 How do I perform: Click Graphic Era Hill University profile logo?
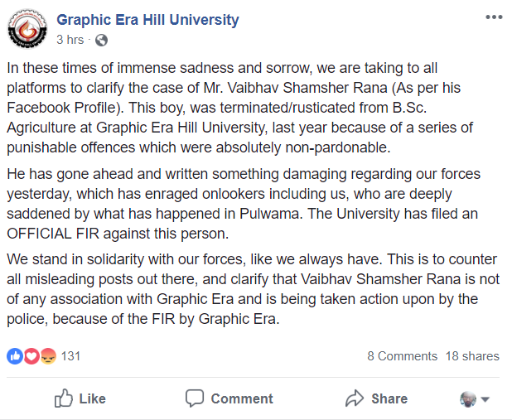click(x=27, y=29)
